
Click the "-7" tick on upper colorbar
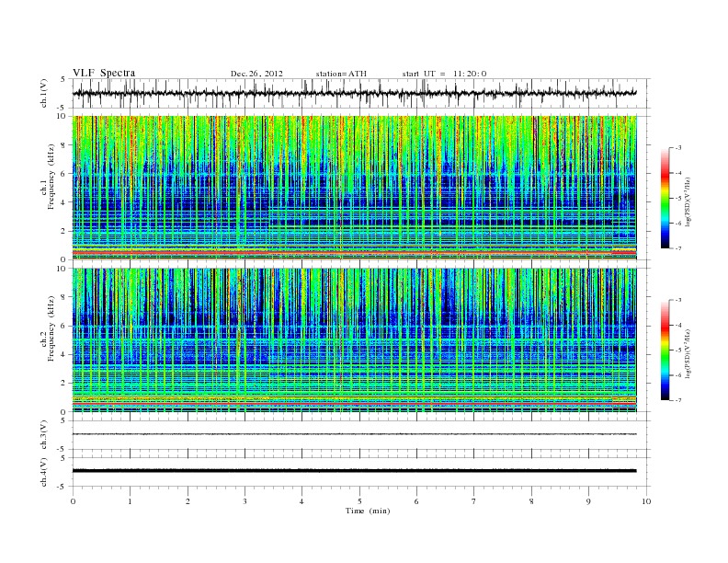678,248
